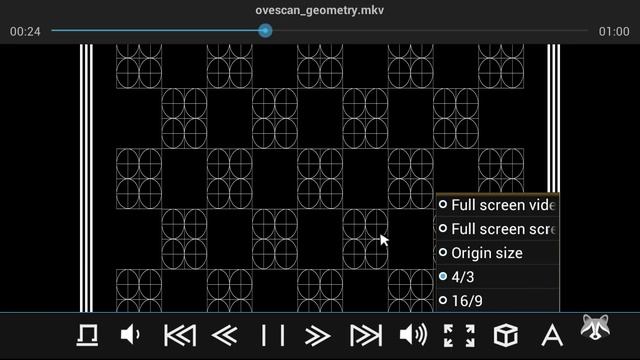Fast forward with the double right chevron
Screen dimensions: 640x360
[x=317, y=336]
